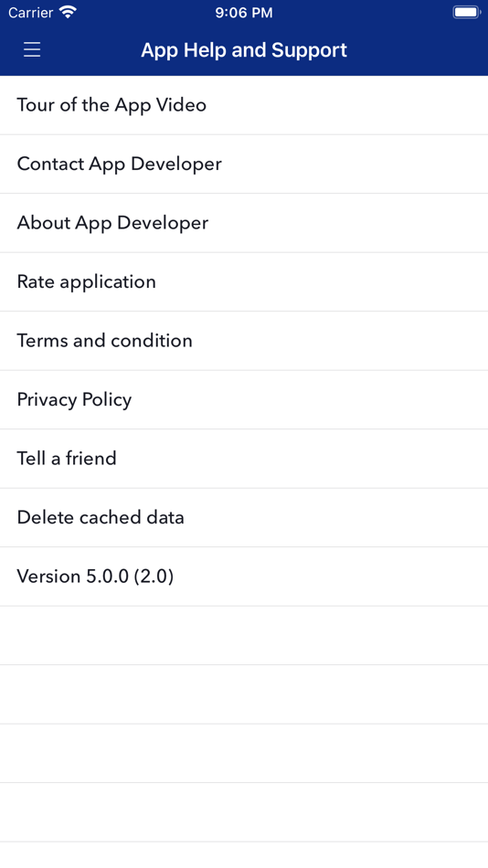Tap the Version 5.0.0 (2.0) row
Image resolution: width=488 pixels, height=868 pixels.
click(x=244, y=577)
